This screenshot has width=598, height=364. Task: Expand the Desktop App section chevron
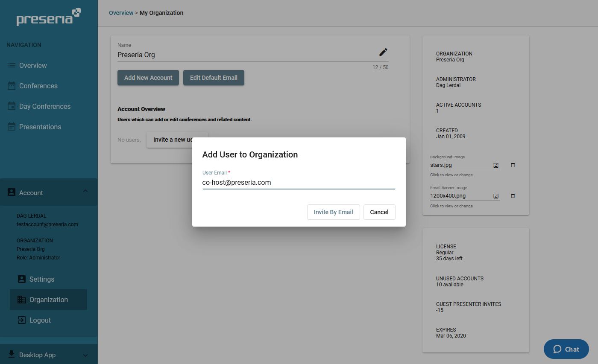tap(85, 355)
